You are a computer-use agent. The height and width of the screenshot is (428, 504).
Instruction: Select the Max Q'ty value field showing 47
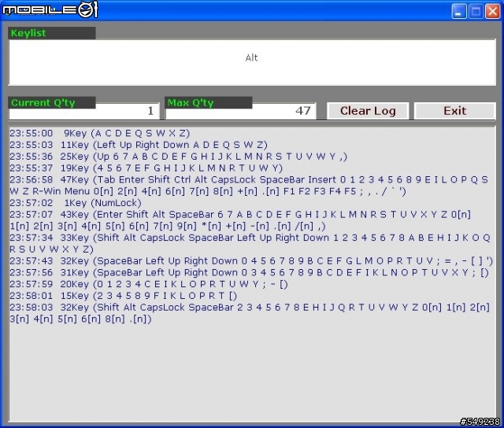(x=240, y=112)
